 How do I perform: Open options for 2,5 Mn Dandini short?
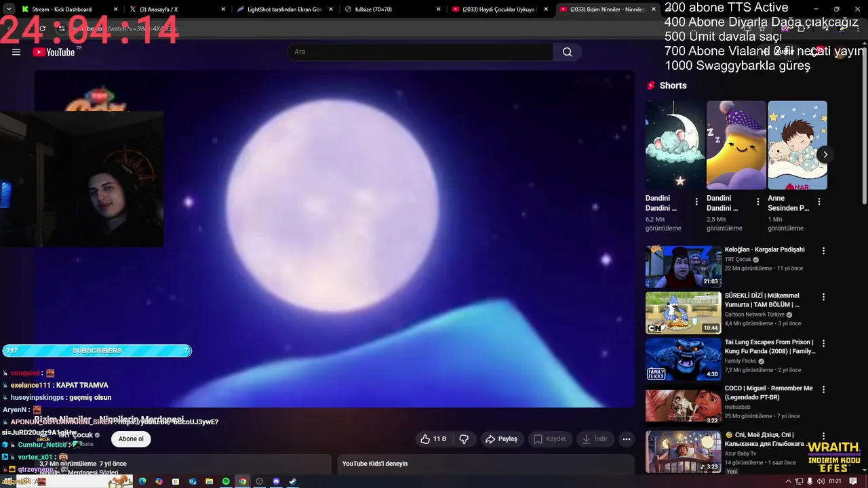[x=757, y=202]
